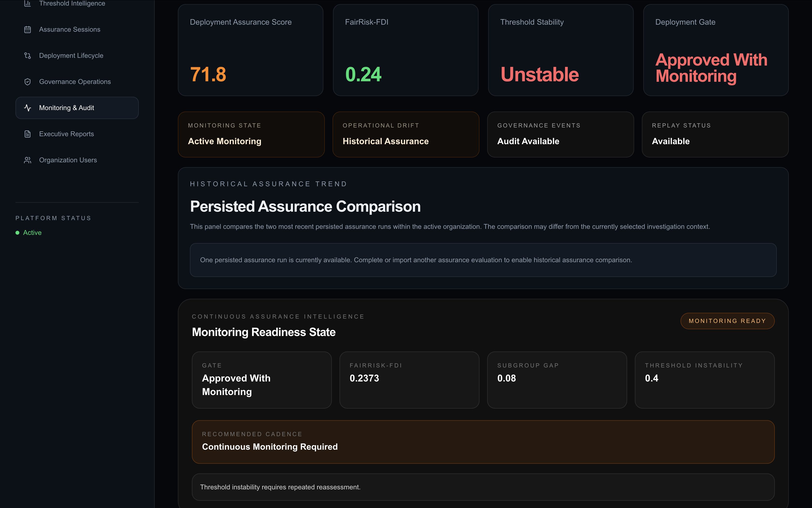Click the Governance Operations shield icon
The image size is (812, 508).
pyautogui.click(x=28, y=82)
